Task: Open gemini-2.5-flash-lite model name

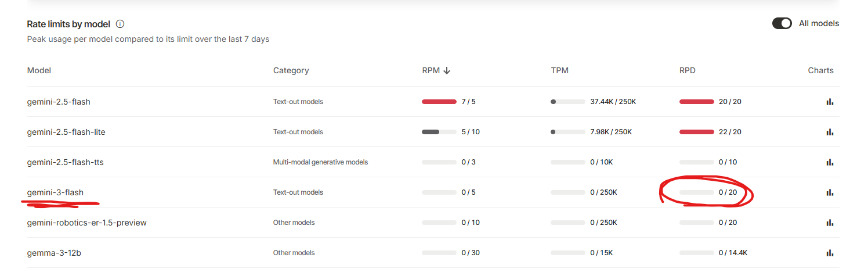Action: [66, 132]
